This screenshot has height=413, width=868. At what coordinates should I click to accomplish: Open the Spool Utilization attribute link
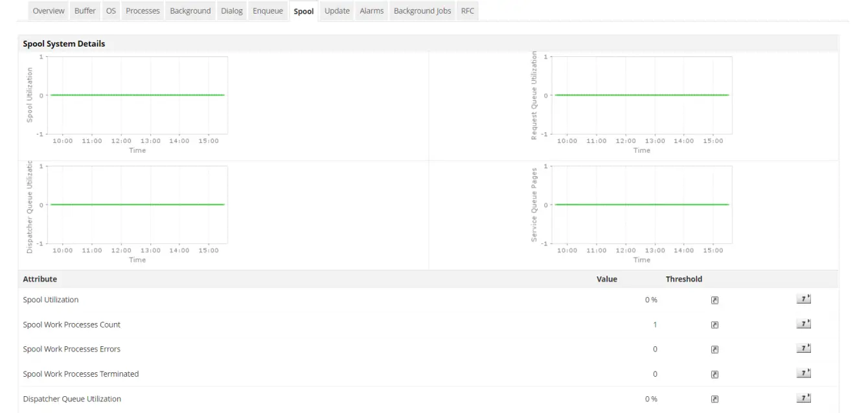click(49, 299)
